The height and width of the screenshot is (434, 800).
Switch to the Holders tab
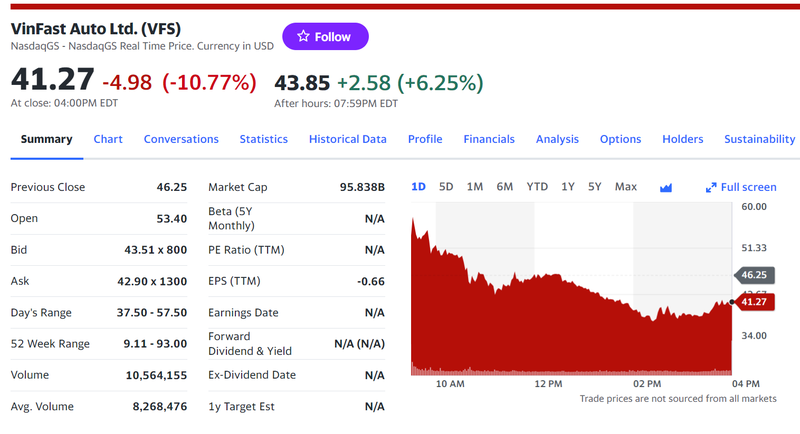pos(682,139)
